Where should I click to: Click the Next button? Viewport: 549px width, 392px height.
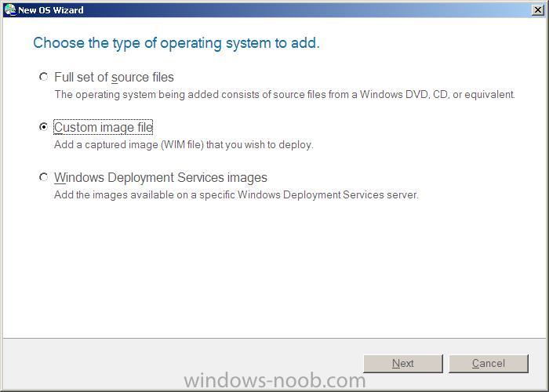tap(403, 364)
